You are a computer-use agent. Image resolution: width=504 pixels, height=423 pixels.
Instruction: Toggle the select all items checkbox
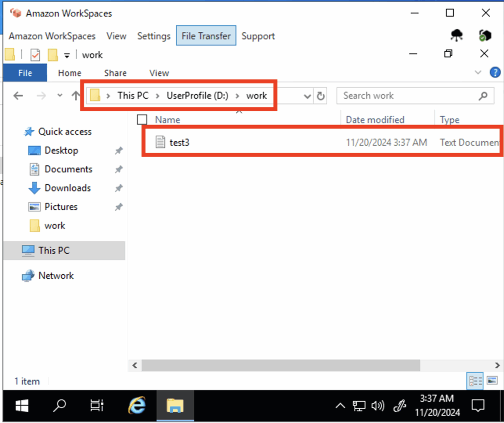click(142, 120)
